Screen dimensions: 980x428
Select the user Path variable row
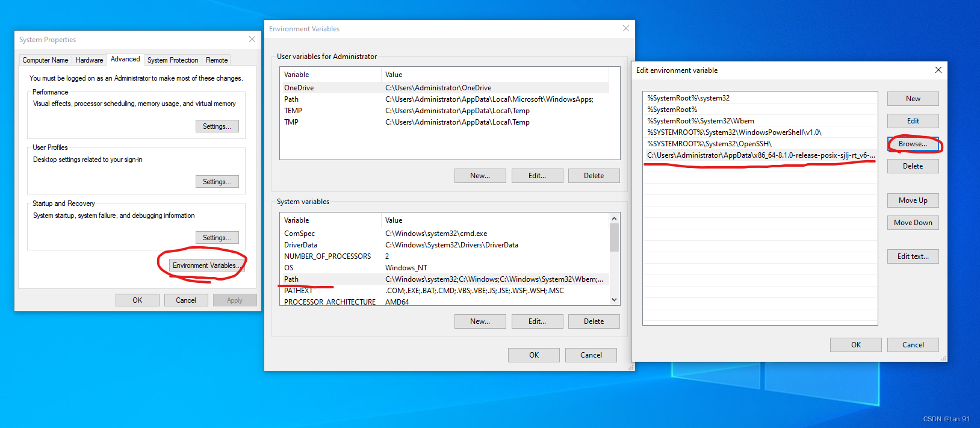[x=444, y=99]
